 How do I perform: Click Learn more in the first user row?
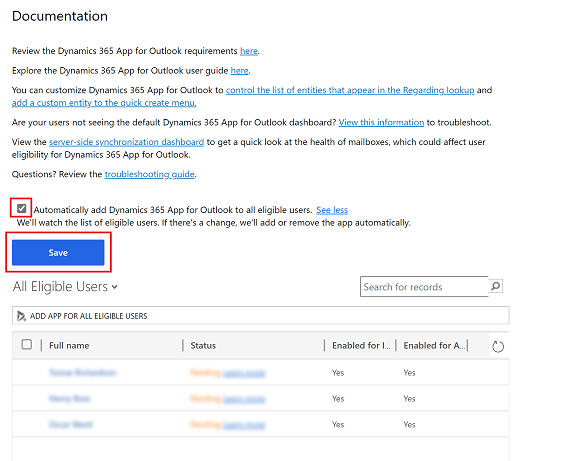tap(244, 373)
